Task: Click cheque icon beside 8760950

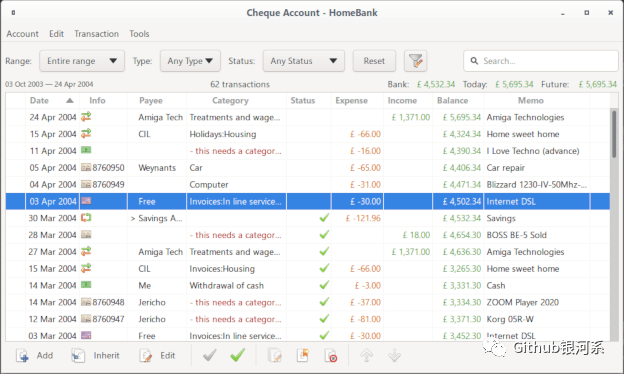Action: pyautogui.click(x=86, y=168)
